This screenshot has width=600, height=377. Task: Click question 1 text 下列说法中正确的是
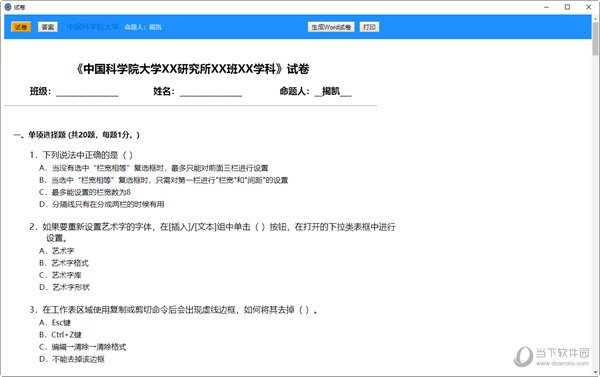coord(81,155)
